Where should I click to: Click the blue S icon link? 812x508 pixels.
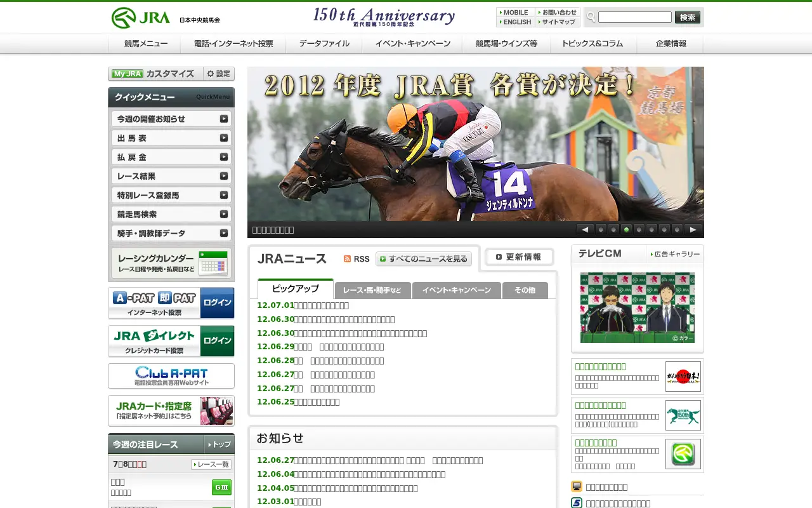coord(577,503)
